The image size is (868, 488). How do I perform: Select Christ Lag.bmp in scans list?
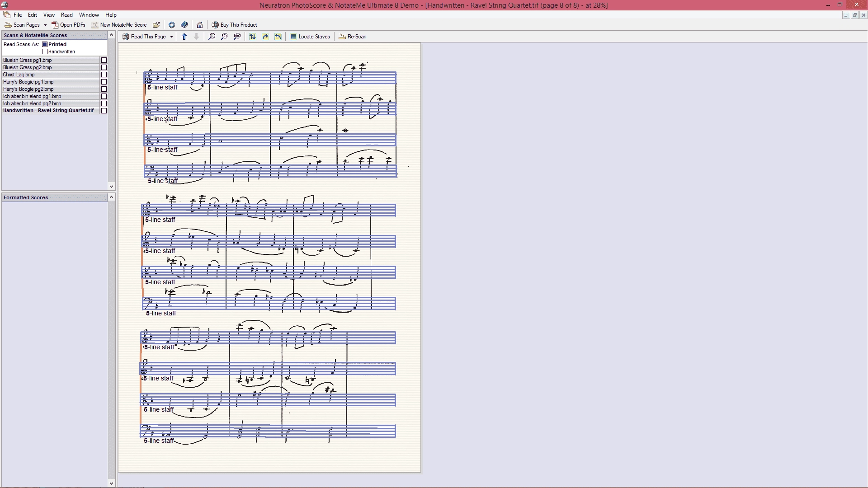[51, 75]
